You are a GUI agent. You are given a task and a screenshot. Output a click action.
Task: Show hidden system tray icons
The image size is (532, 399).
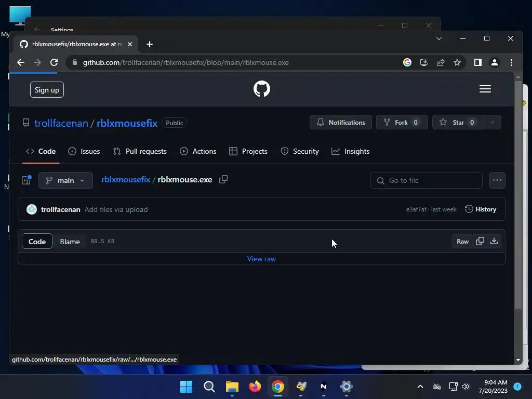(x=420, y=387)
